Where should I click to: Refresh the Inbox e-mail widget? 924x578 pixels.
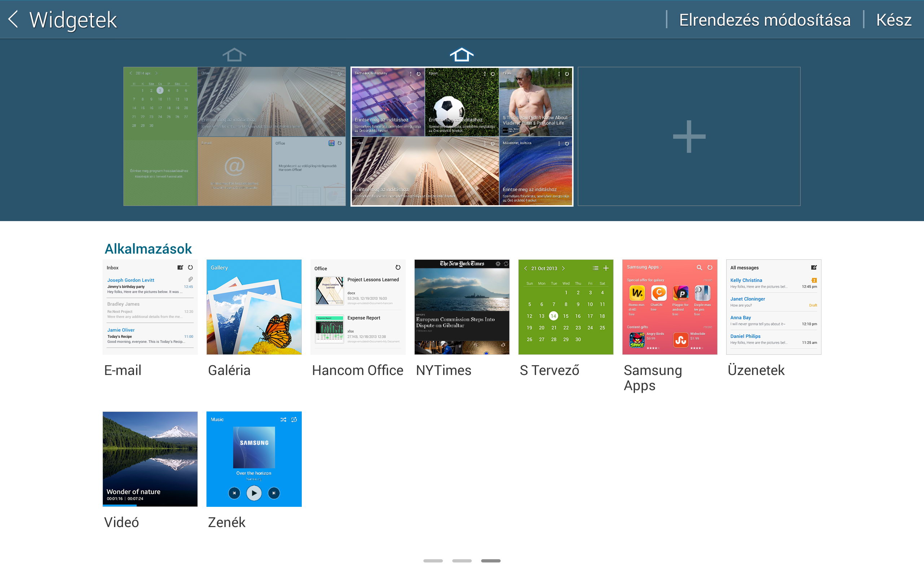click(x=190, y=268)
